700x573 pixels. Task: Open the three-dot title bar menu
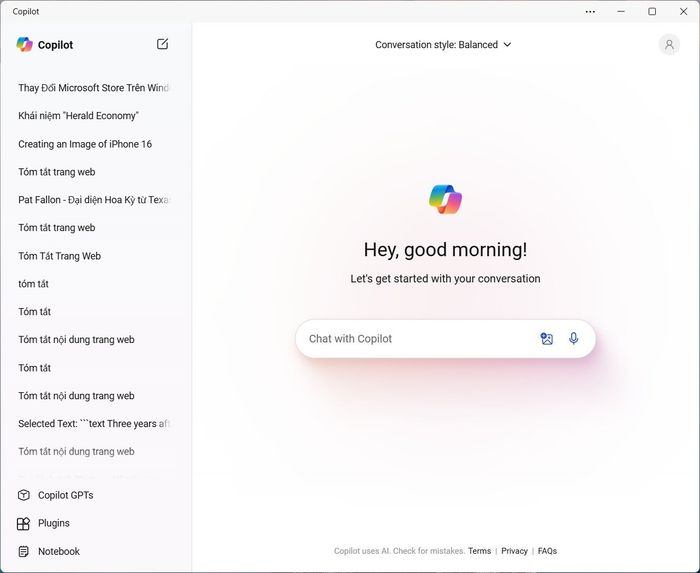(590, 12)
